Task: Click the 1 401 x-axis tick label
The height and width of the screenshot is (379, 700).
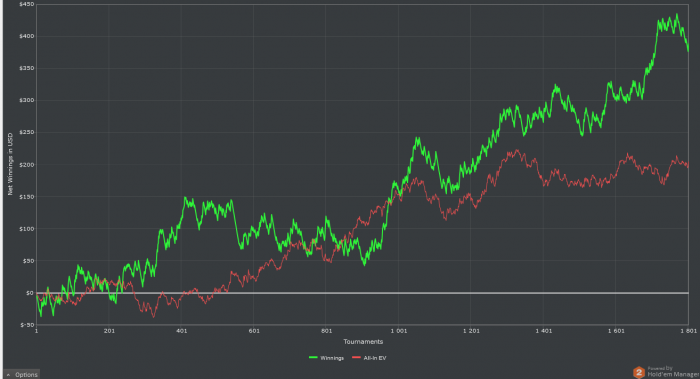Action: pyautogui.click(x=543, y=331)
